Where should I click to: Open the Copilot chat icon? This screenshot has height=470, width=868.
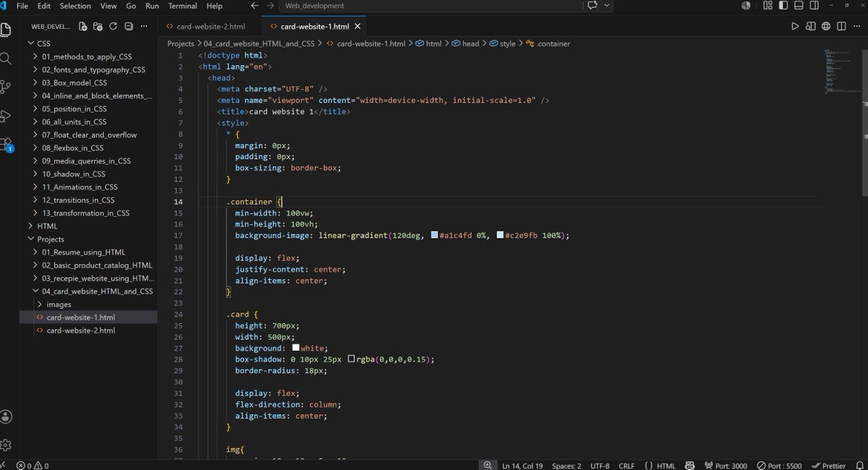(x=593, y=6)
